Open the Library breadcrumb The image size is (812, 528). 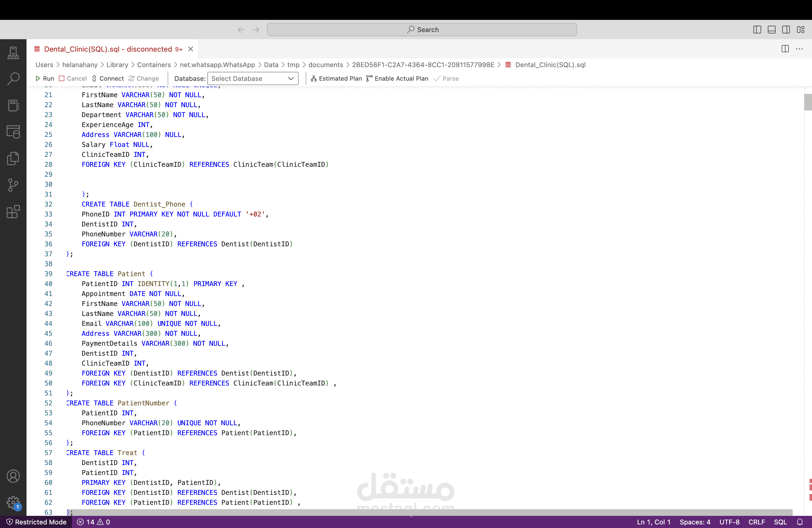point(117,65)
